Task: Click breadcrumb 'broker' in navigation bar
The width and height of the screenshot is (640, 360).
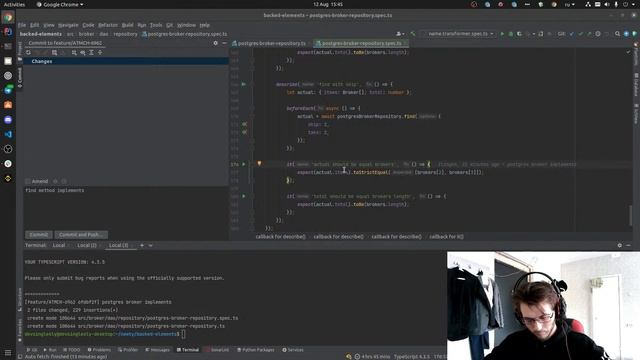Action: click(x=86, y=34)
